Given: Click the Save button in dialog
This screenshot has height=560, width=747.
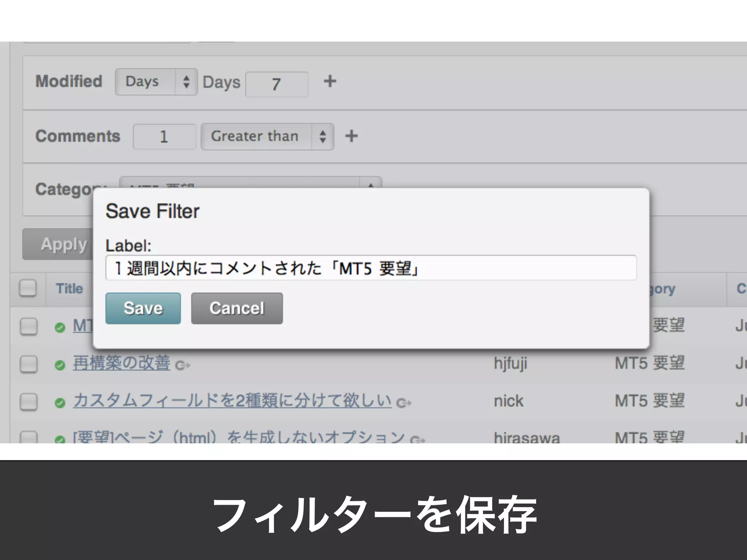Looking at the screenshot, I should click(143, 308).
